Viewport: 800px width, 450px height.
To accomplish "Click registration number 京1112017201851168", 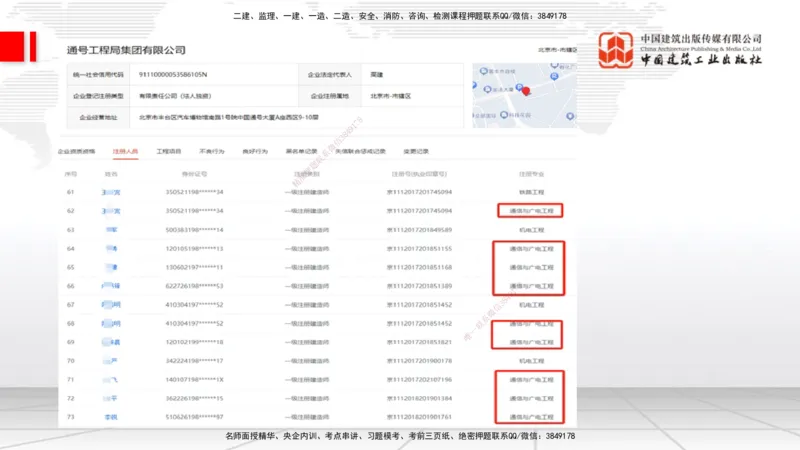I will point(419,267).
